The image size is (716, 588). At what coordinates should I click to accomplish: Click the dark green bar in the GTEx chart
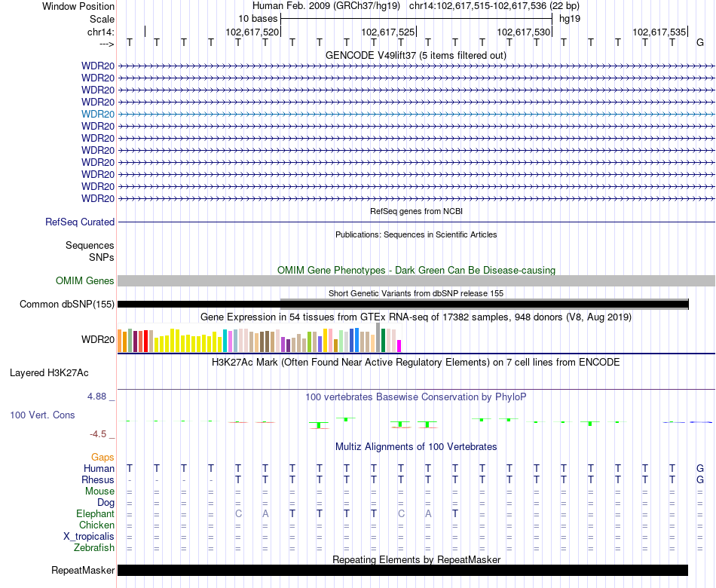point(383,341)
